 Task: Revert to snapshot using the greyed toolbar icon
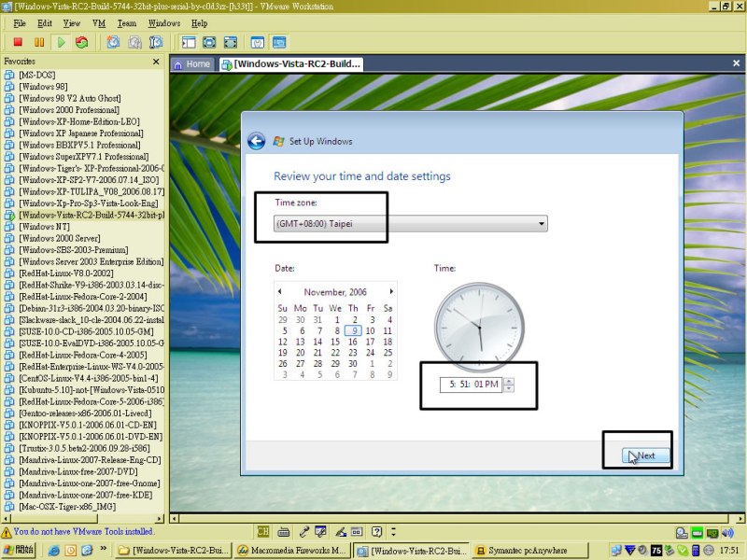pos(134,42)
